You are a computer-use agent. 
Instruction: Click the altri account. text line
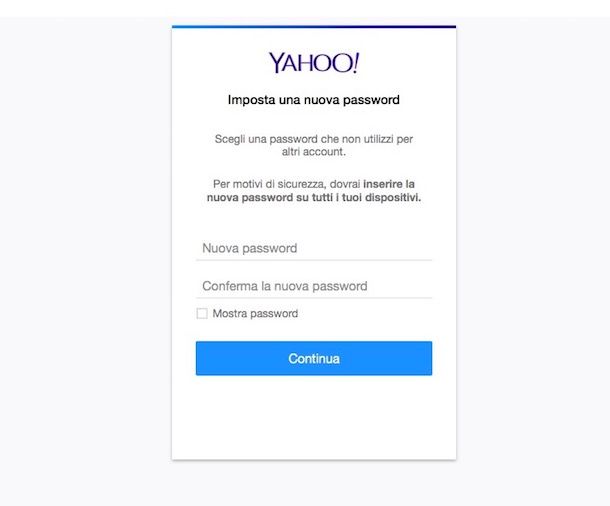pyautogui.click(x=314, y=152)
